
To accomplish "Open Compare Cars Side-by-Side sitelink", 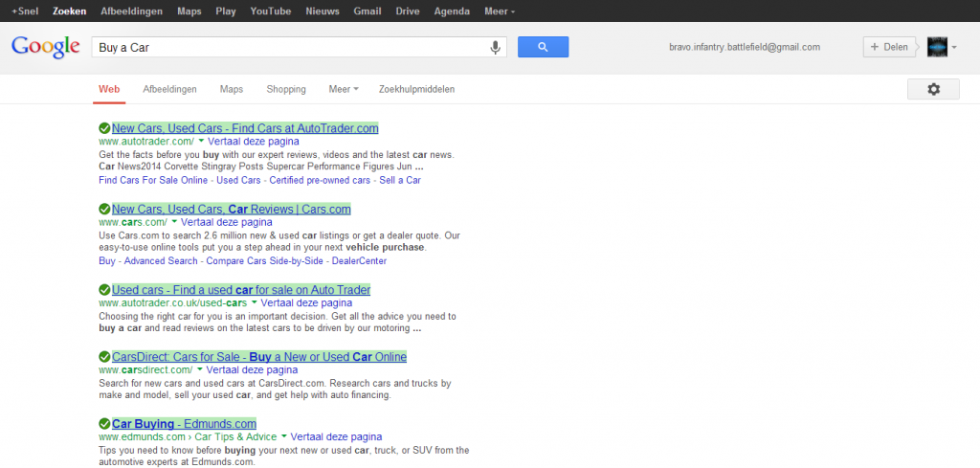I will [265, 260].
